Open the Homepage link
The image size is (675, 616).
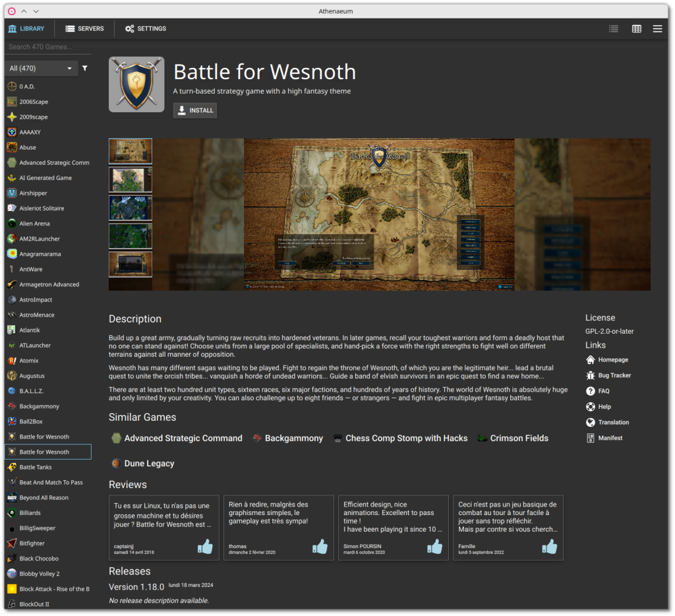pyautogui.click(x=607, y=359)
